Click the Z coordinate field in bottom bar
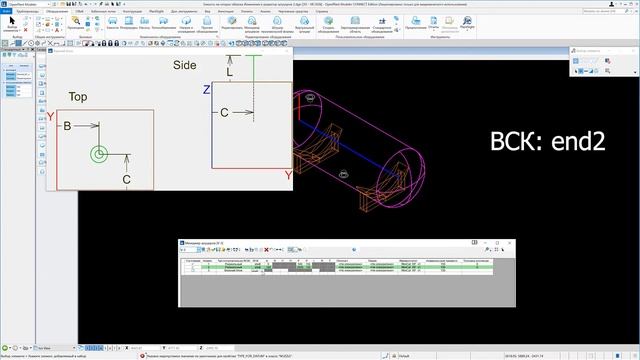This screenshot has height=360, width=640. pyautogui.click(x=219, y=348)
